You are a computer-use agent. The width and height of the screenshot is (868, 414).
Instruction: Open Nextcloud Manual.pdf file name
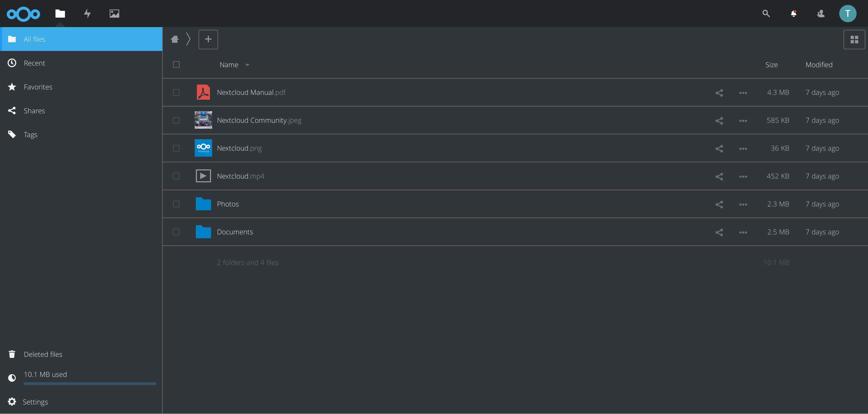coord(251,92)
